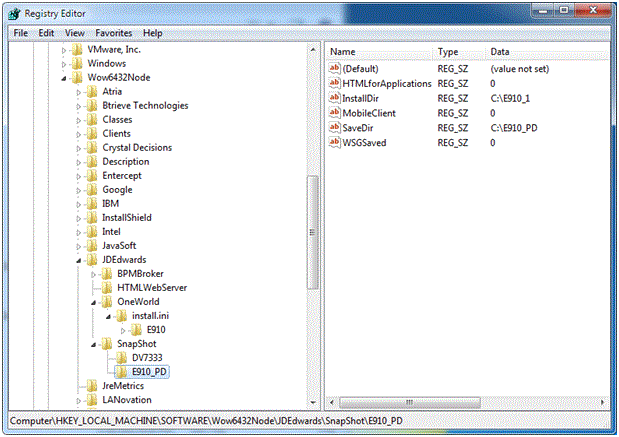Click the folder icon beside BPMBroker
This screenshot has width=619, height=437.
pos(107,274)
